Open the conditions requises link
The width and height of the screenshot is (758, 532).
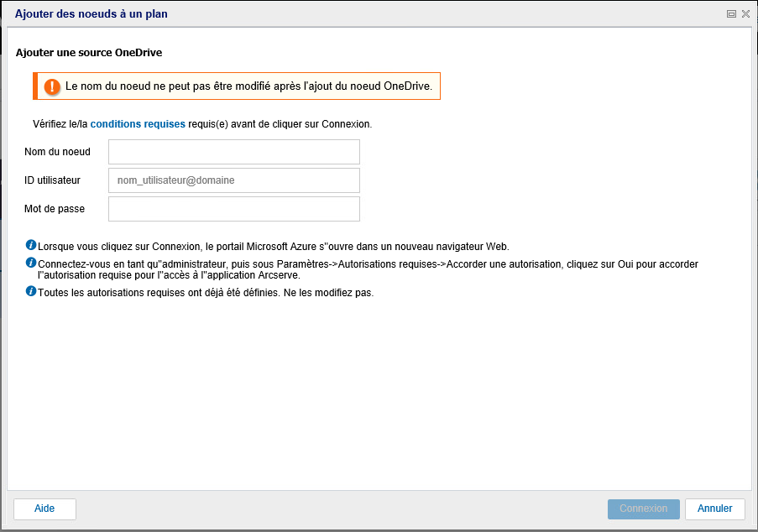pyautogui.click(x=138, y=124)
